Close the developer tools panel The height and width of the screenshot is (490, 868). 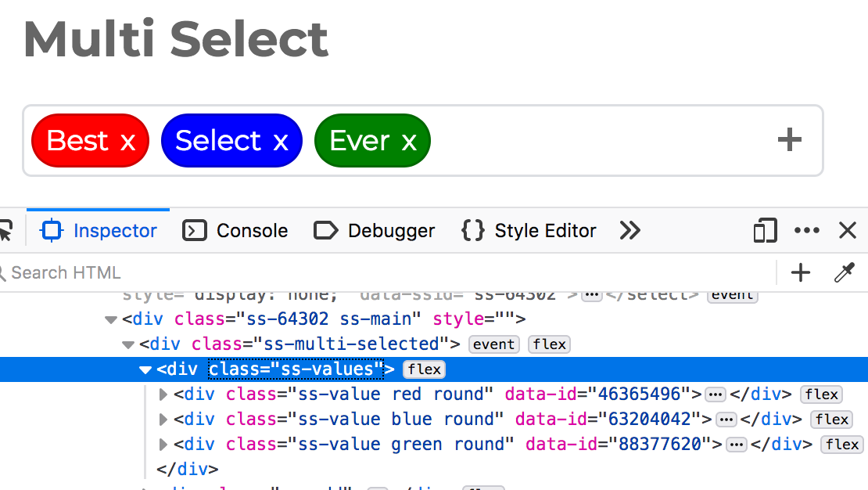point(848,231)
